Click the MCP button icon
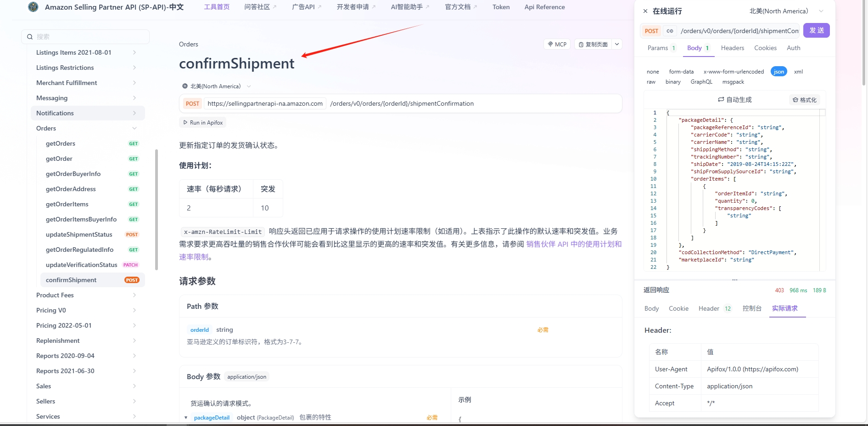This screenshot has width=868, height=426. point(550,44)
